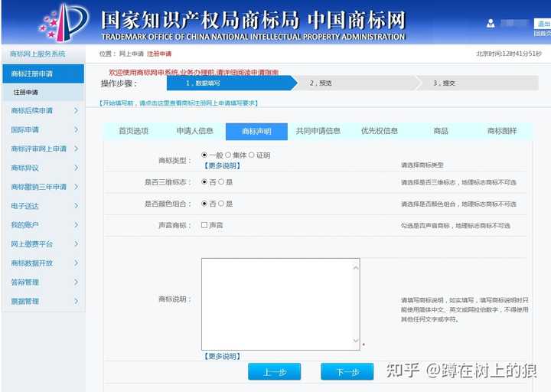Viewport: 551px width, 392px height.
Task: Open 商标后续申请 menu item
Action: coord(31,111)
